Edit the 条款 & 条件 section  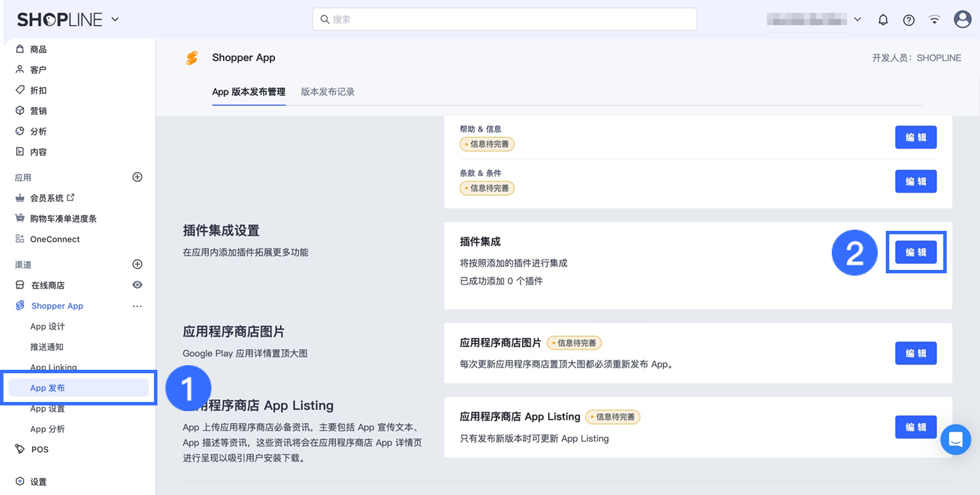point(916,181)
